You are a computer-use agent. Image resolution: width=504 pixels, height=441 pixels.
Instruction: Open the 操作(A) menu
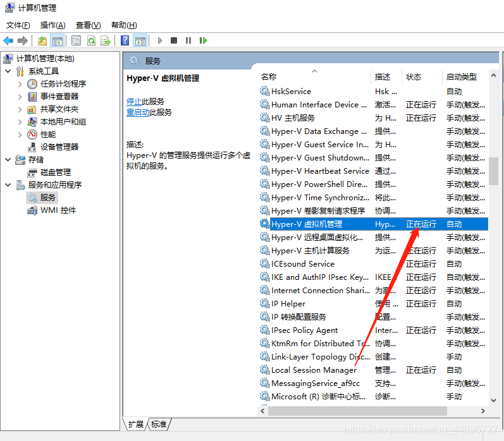tap(52, 25)
